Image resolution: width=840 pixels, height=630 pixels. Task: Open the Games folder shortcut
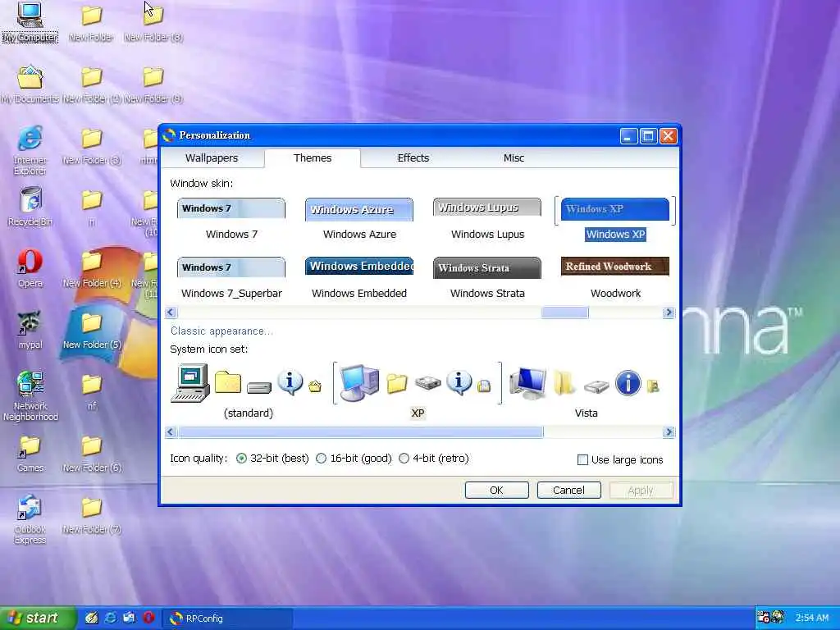coord(30,454)
